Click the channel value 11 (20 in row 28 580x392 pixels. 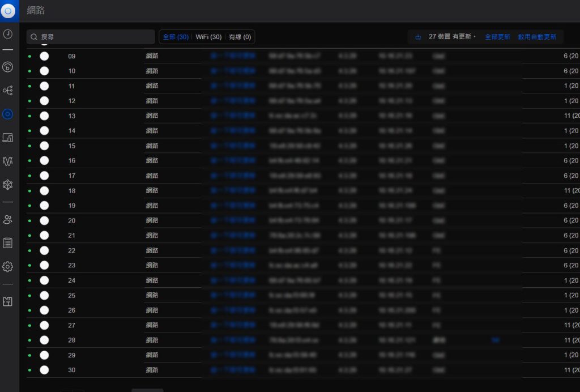coord(572,340)
